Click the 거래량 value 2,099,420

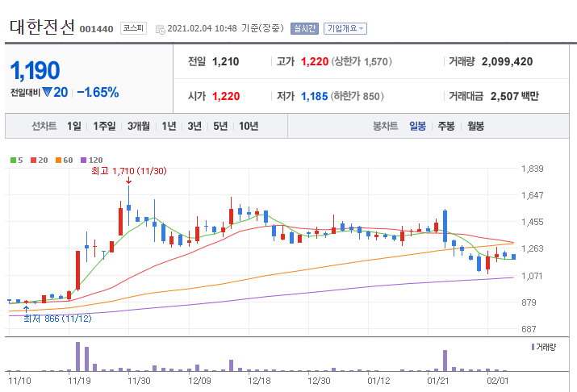coord(507,61)
